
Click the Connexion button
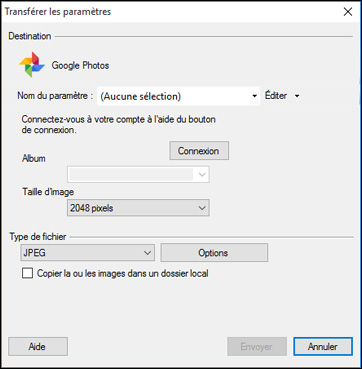(199, 151)
